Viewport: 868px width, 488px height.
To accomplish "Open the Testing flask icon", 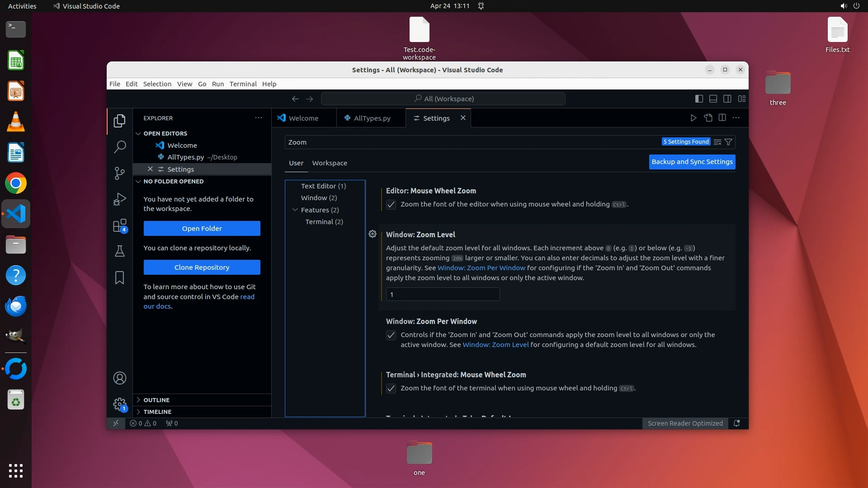I will (x=119, y=251).
